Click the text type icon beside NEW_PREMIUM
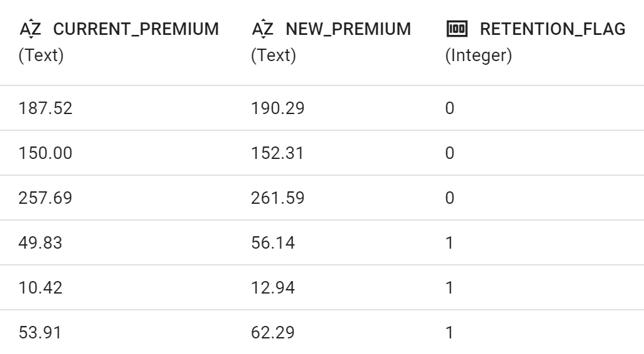Image resolution: width=644 pixels, height=354 pixels. [x=263, y=29]
